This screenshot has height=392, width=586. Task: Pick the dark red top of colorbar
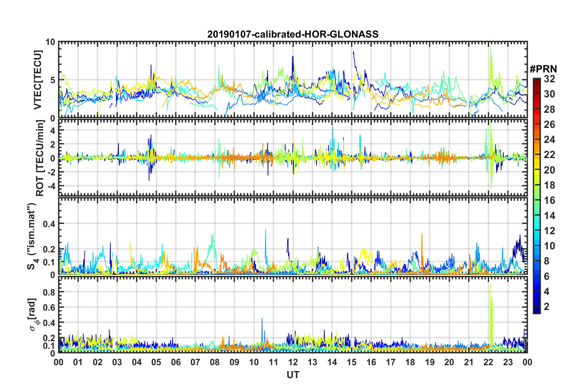tap(536, 80)
